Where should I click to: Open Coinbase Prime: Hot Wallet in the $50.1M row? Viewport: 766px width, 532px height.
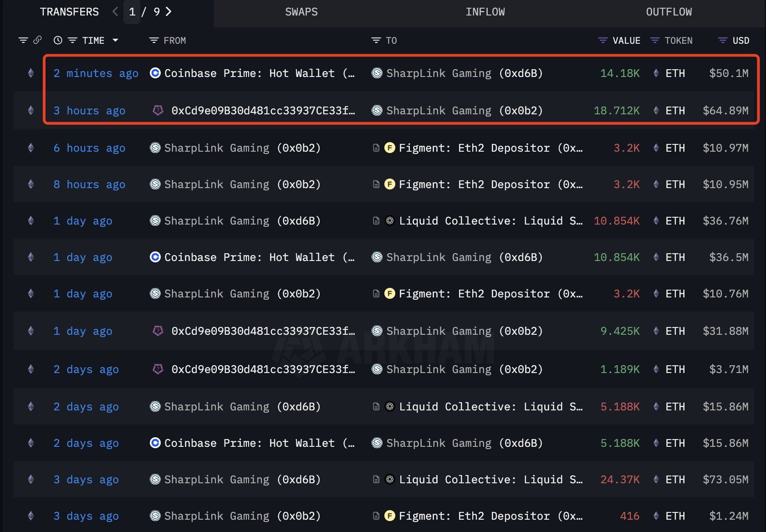pyautogui.click(x=259, y=73)
